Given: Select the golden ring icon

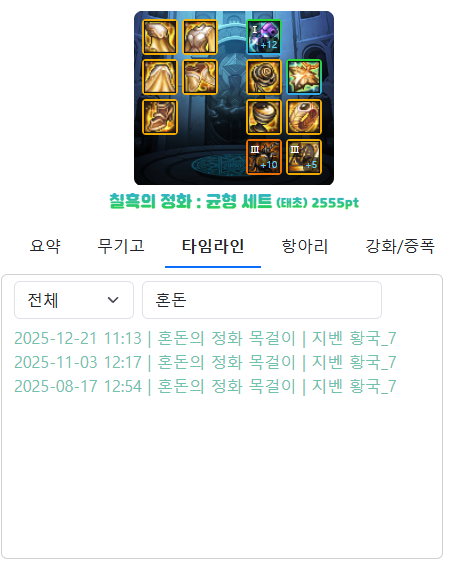Looking at the screenshot, I should point(304,117).
